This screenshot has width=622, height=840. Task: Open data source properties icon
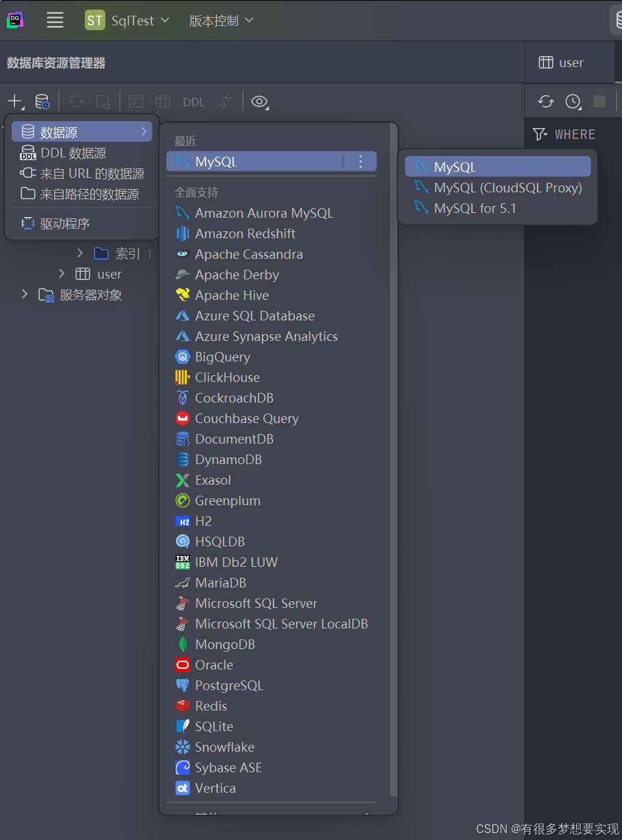click(x=42, y=101)
